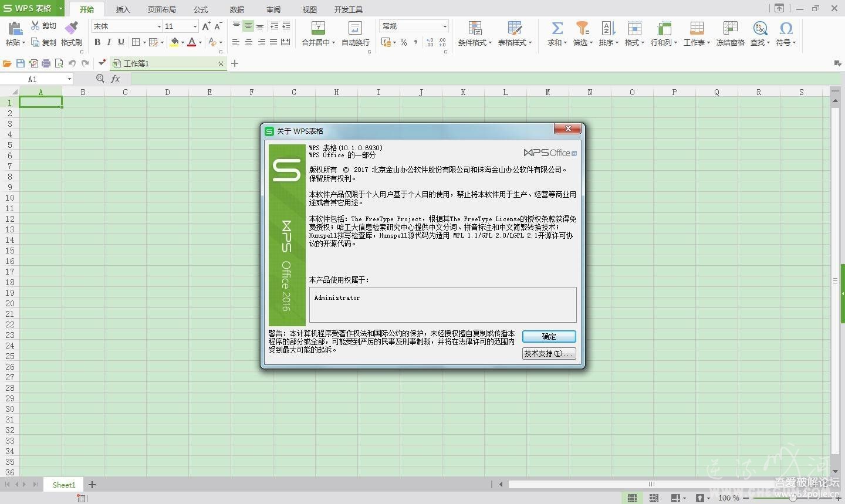Image resolution: width=845 pixels, height=504 pixels.
Task: Toggle align text left
Action: click(236, 42)
